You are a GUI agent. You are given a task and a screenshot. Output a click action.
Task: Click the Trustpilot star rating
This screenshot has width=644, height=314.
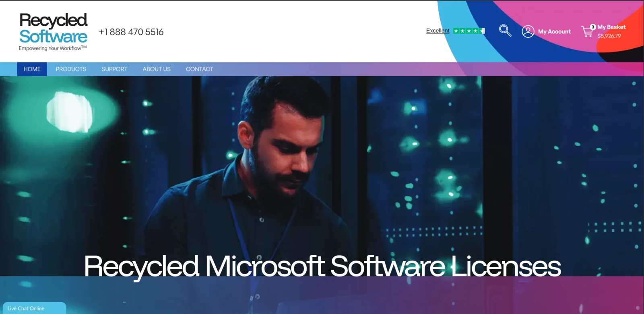coord(469,31)
